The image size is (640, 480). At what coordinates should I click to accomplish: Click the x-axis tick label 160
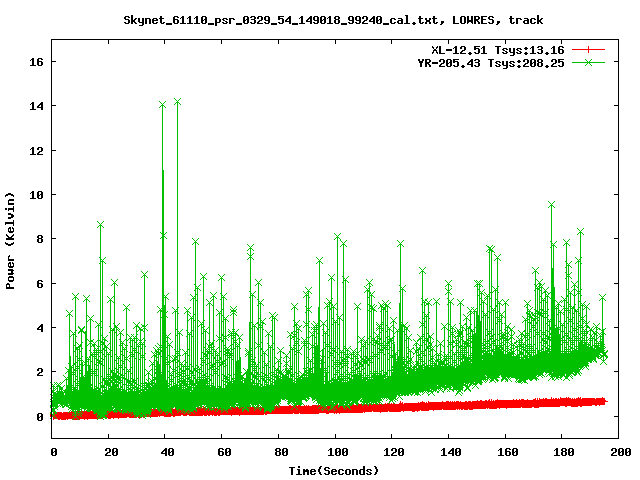[506, 452]
